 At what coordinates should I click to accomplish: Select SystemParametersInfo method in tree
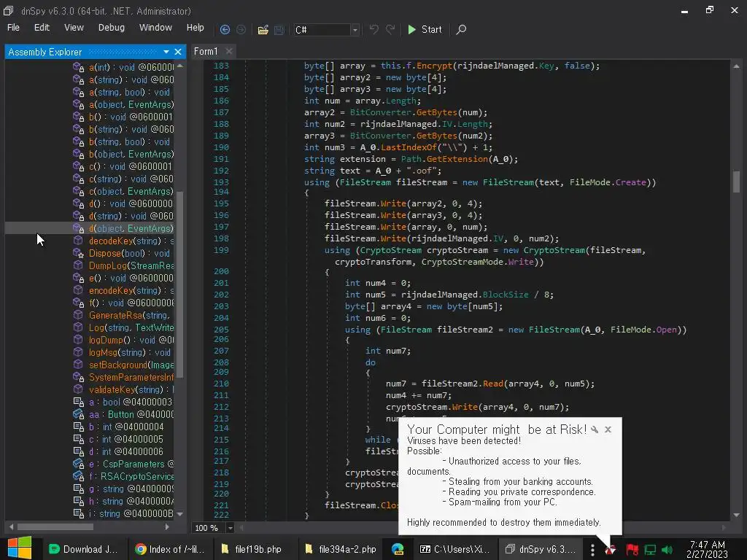(x=131, y=377)
